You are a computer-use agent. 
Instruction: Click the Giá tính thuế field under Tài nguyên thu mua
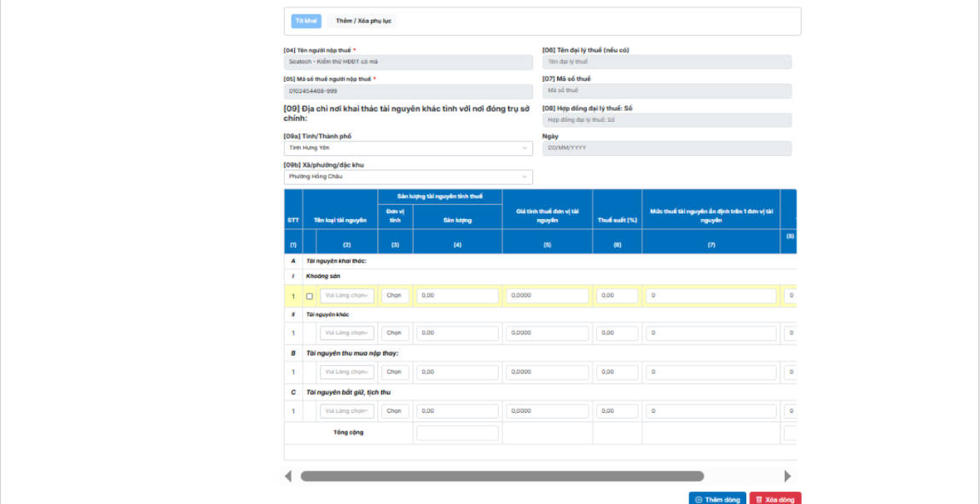[x=547, y=372]
